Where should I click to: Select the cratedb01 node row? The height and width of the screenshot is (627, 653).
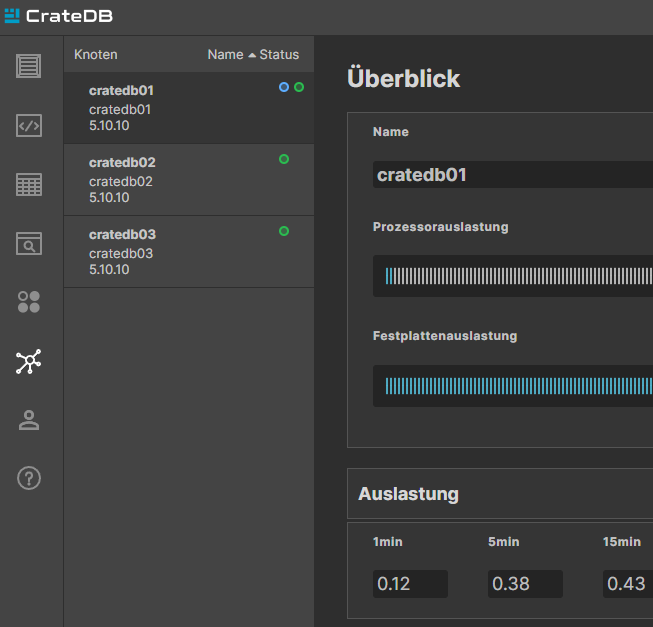coord(189,108)
